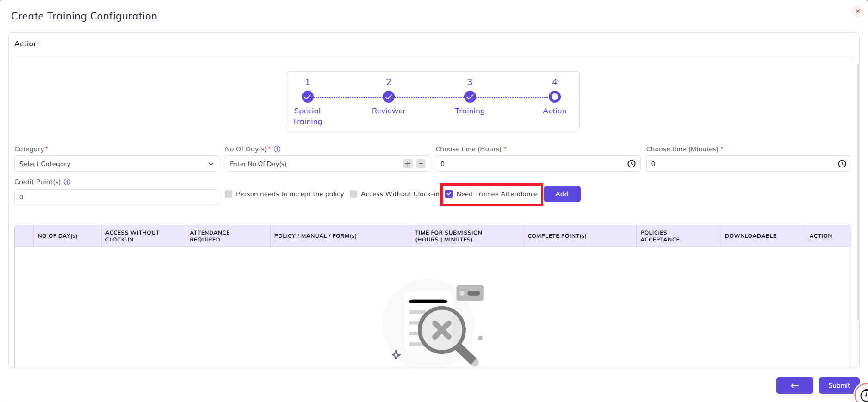Go to step 3 Training circle
This screenshot has height=402, width=868.
[470, 97]
